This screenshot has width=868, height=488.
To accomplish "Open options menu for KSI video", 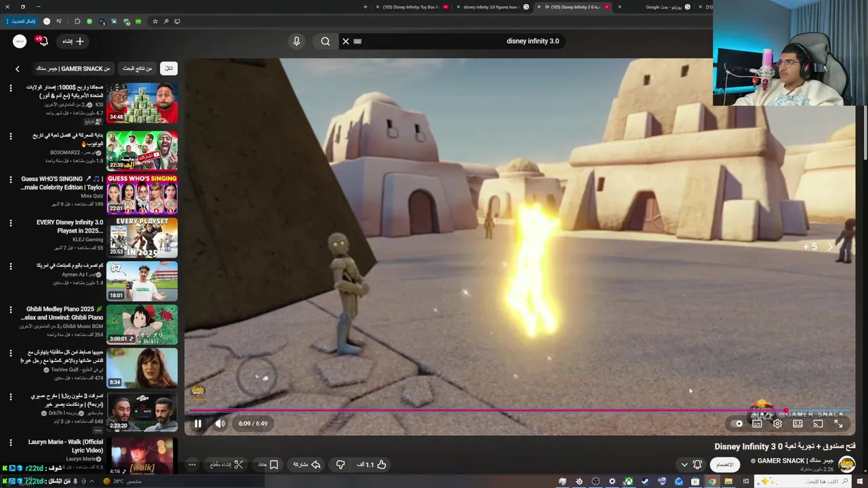I will 10,87.
